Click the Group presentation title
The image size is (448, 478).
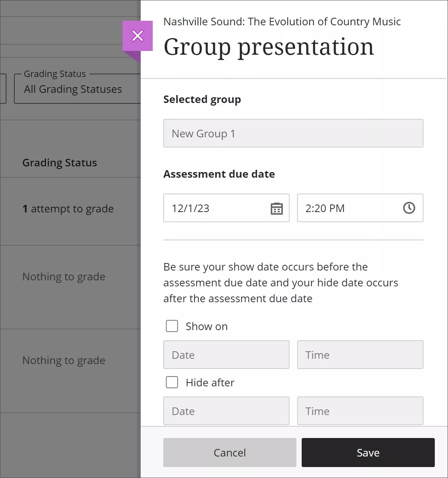click(x=268, y=47)
